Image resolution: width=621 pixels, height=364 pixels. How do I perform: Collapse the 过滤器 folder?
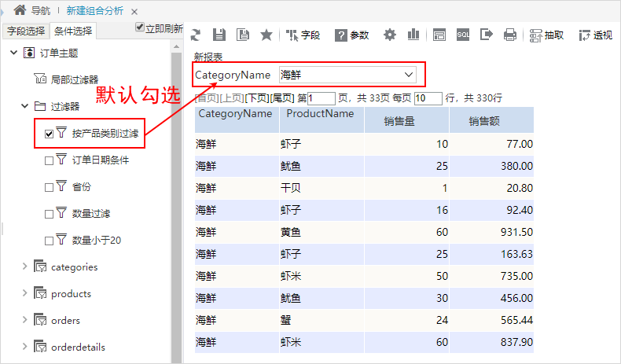[25, 106]
